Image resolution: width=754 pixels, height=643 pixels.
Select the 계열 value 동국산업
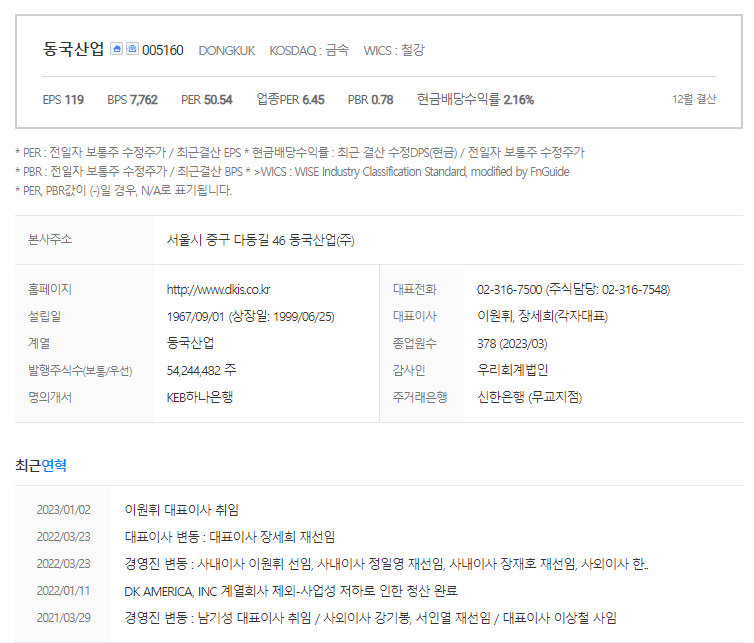tap(190, 343)
